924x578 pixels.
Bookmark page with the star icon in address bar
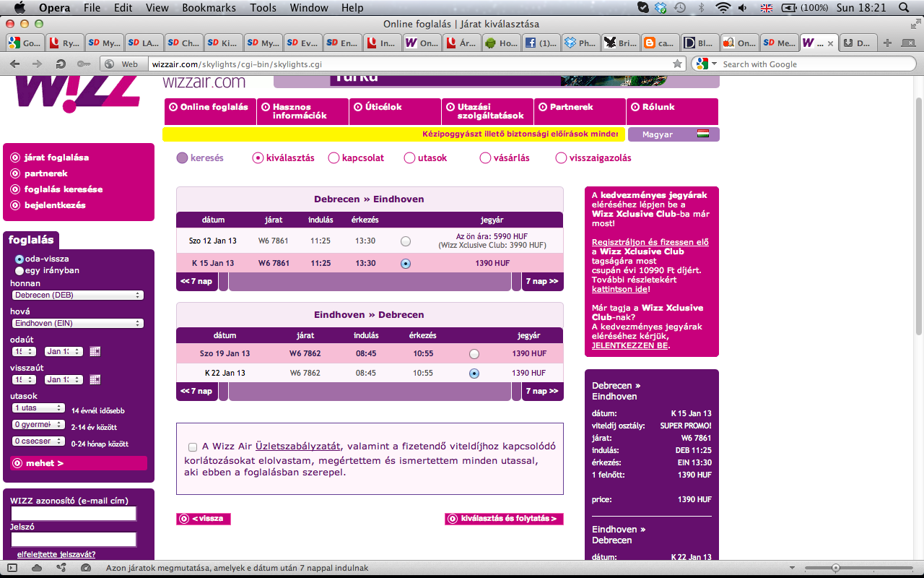[x=677, y=64]
